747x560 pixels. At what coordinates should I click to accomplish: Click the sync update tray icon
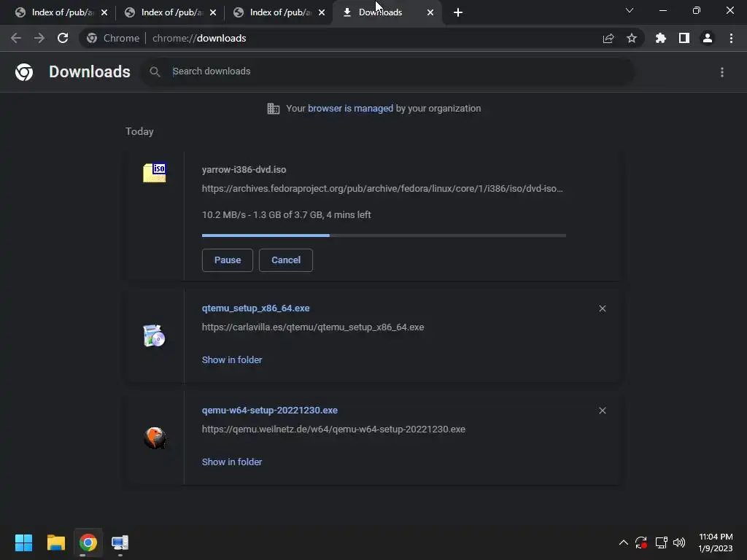641,542
